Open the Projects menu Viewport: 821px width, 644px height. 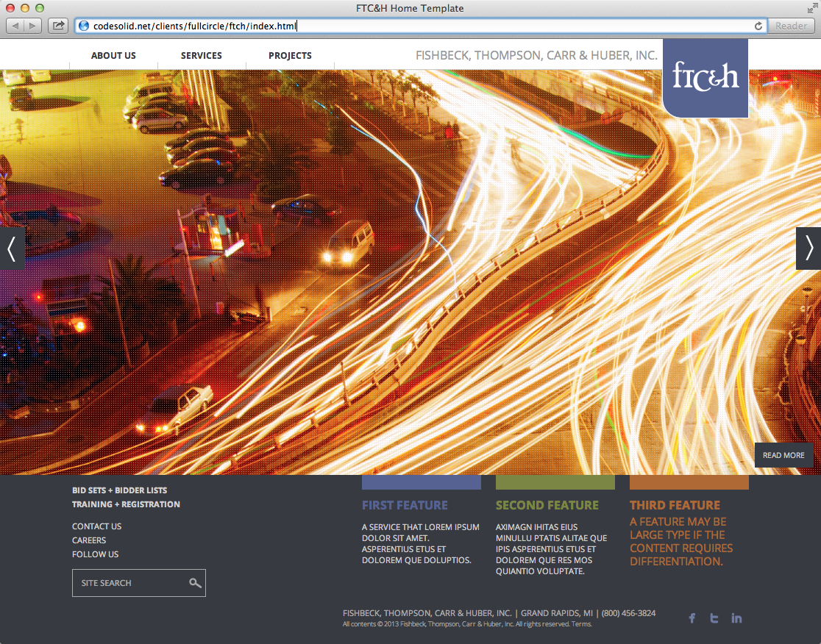(x=290, y=56)
